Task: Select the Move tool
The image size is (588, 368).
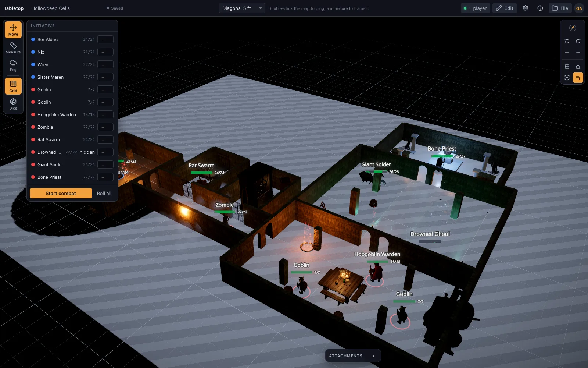Action: (x=13, y=30)
